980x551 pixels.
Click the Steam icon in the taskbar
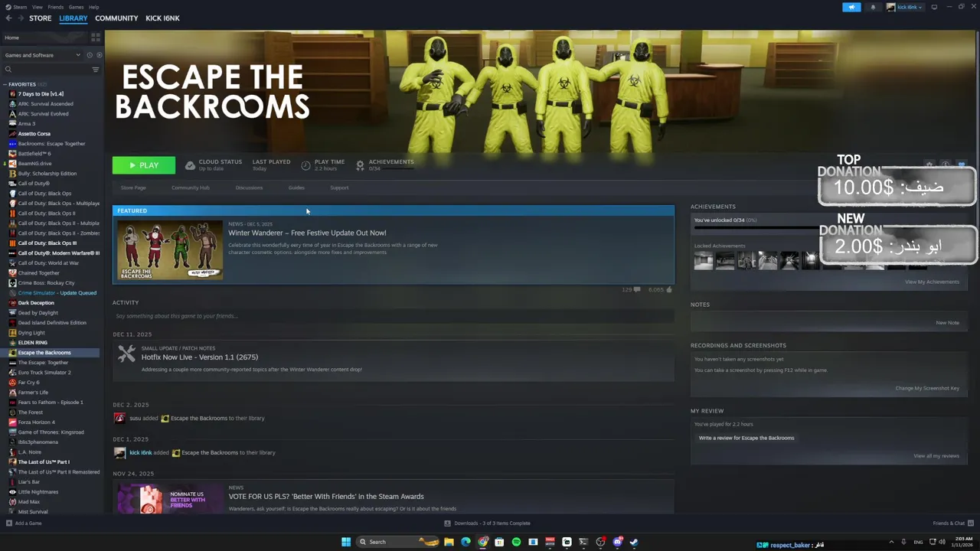[x=634, y=542]
